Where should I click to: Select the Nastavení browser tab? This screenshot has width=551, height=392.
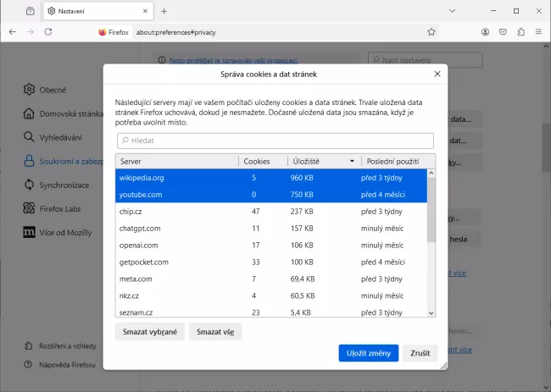coord(93,11)
